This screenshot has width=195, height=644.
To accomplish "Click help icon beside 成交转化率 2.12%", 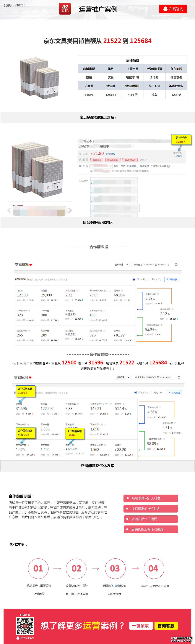I will (x=172, y=309).
